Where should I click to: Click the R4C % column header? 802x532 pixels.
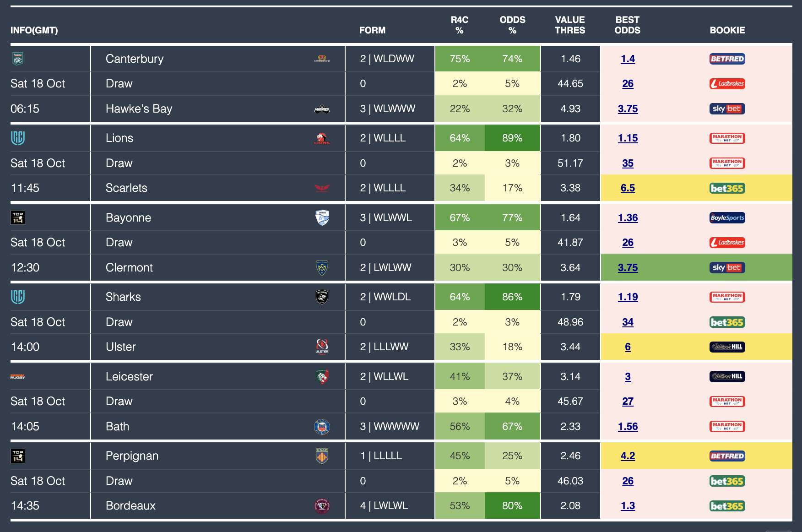coord(460,25)
